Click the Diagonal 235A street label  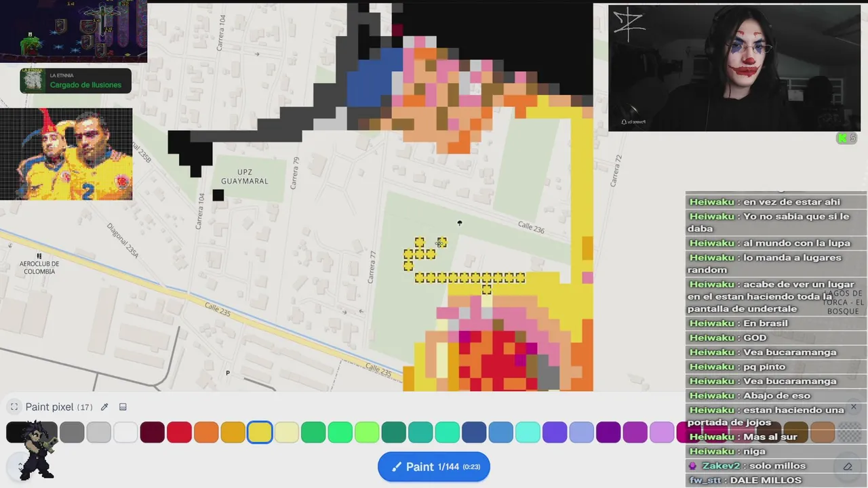click(123, 241)
